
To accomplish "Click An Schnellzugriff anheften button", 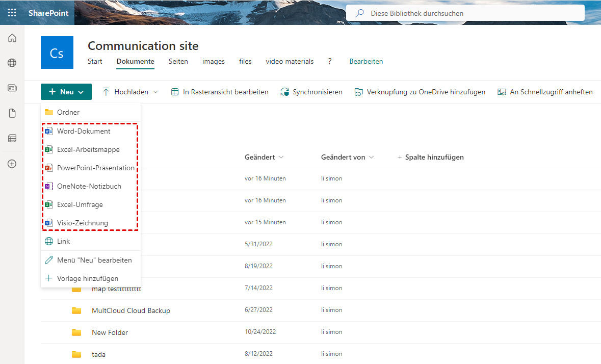I will (x=545, y=92).
